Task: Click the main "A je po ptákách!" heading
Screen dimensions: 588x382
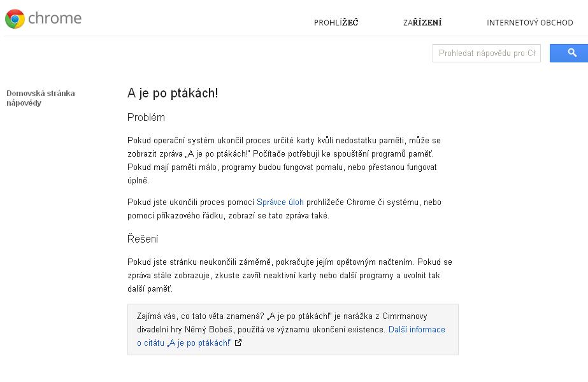Action: pyautogui.click(x=173, y=94)
